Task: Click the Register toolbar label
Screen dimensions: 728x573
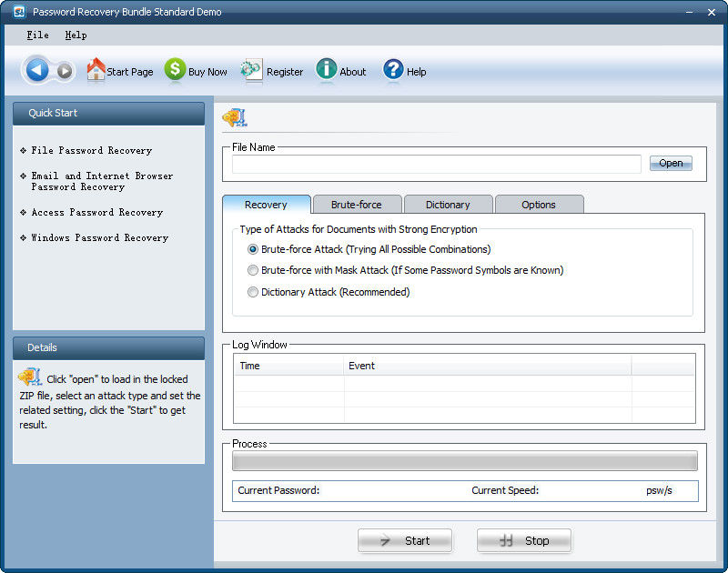Action: (285, 72)
